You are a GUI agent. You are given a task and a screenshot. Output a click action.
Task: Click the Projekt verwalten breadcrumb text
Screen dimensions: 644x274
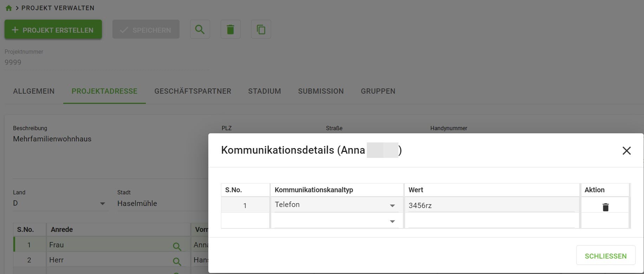[x=58, y=8]
